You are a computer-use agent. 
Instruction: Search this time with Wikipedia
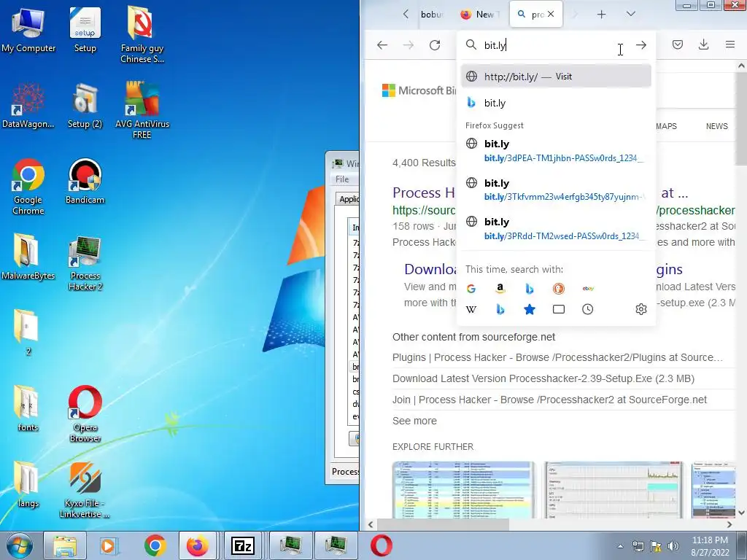pos(471,309)
